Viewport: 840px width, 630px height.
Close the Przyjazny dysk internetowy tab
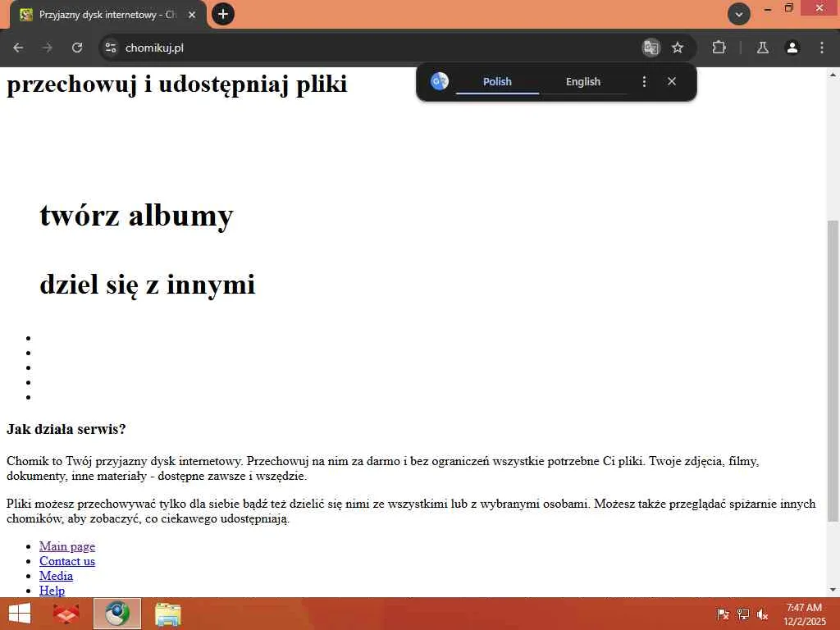click(x=192, y=15)
